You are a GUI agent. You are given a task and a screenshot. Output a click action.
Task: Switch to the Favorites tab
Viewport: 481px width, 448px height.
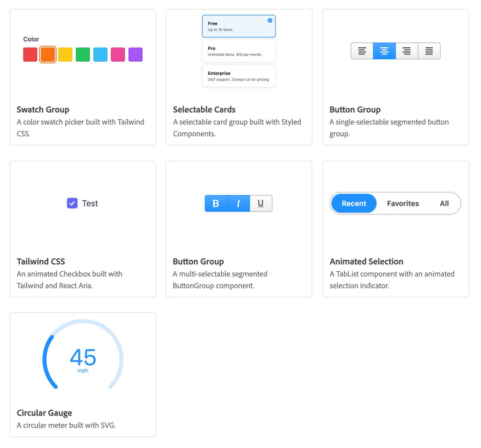[x=403, y=204]
